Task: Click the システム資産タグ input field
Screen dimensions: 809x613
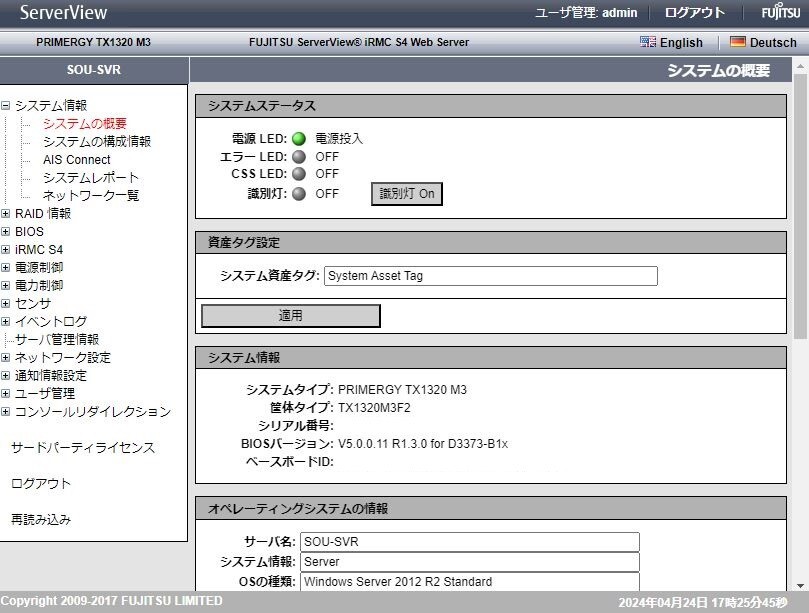Action: pos(491,276)
